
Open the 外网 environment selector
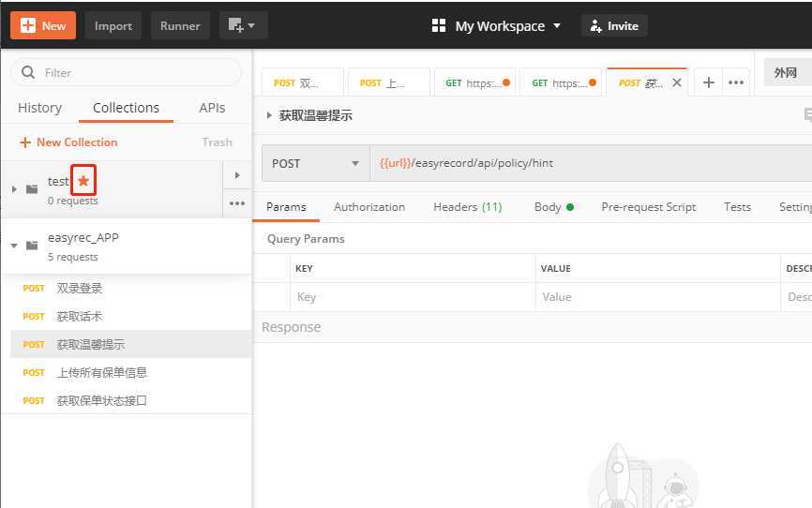(788, 72)
